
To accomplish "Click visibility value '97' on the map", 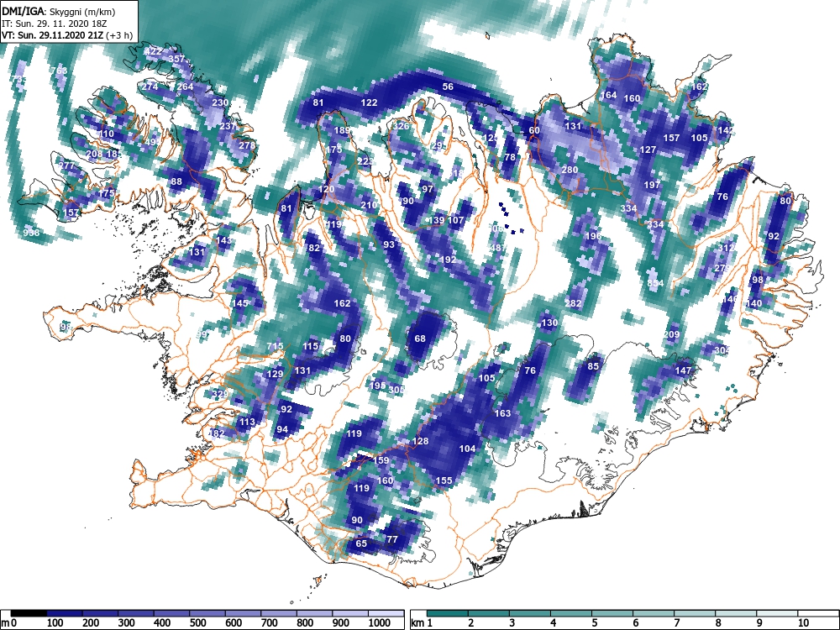I will pyautogui.click(x=428, y=189).
